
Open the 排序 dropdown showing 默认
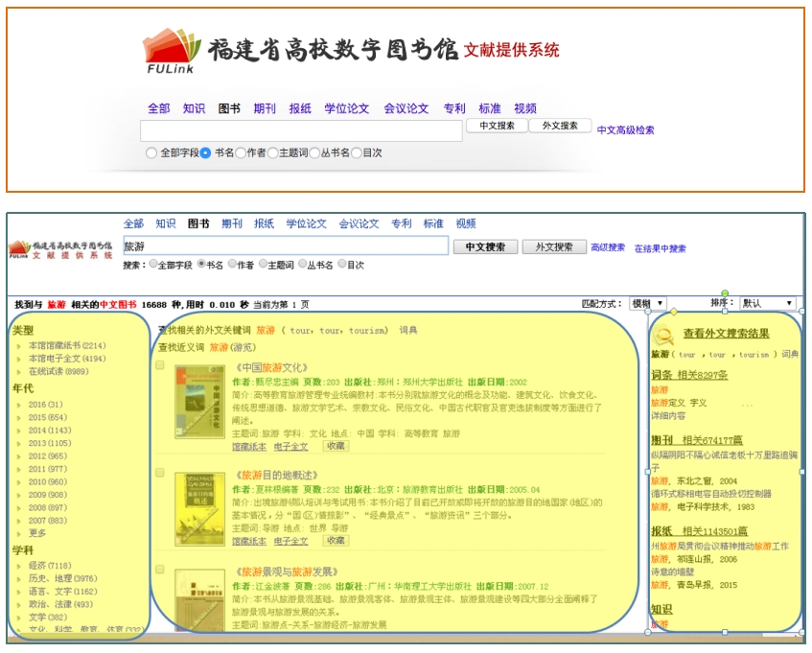(x=767, y=303)
